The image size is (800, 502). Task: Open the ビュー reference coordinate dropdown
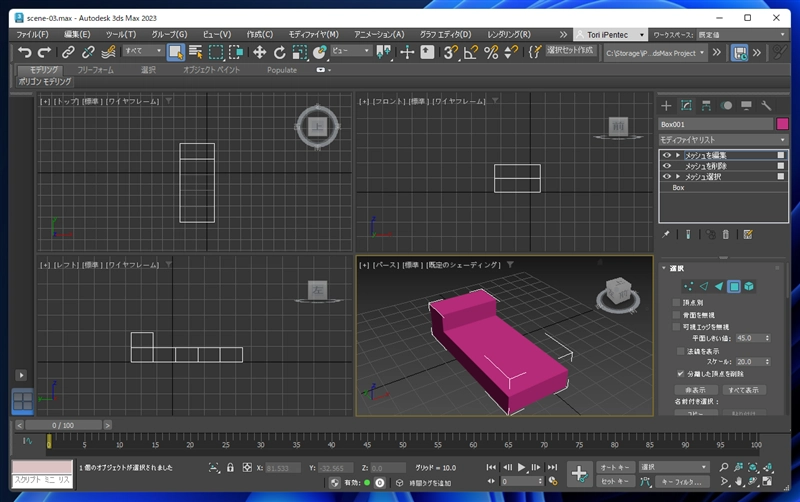click(x=351, y=51)
